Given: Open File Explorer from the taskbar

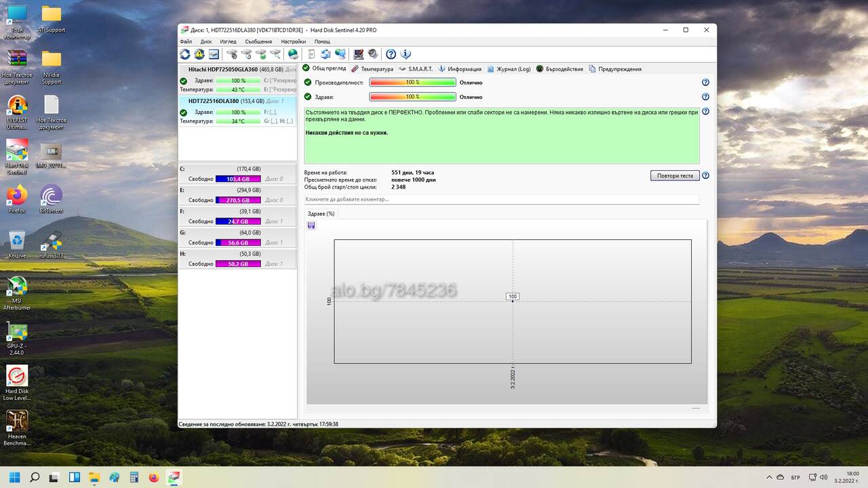Looking at the screenshot, I should [94, 477].
